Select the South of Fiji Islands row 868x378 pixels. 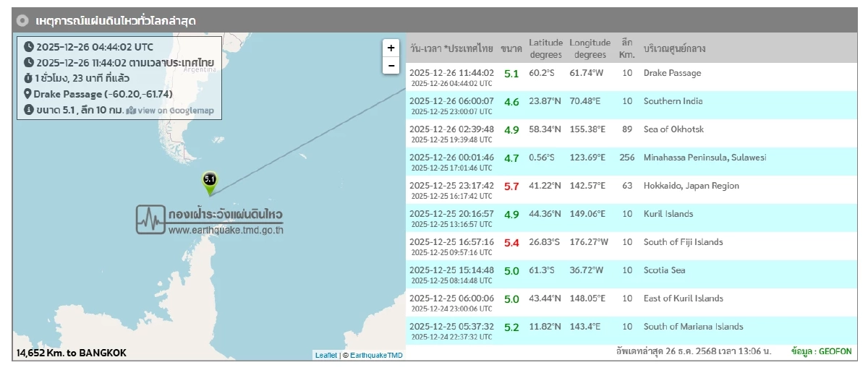pyautogui.click(x=629, y=246)
